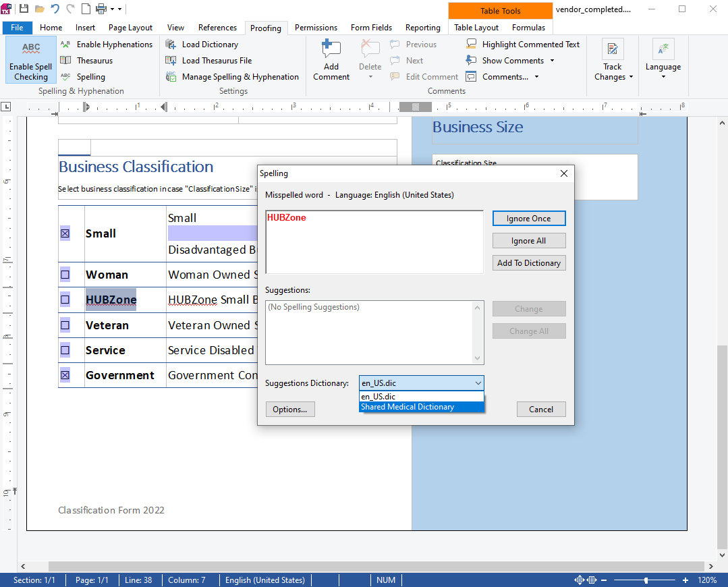Toggle Enable Spell Checking
This screenshot has width=728, height=587.
click(31, 60)
